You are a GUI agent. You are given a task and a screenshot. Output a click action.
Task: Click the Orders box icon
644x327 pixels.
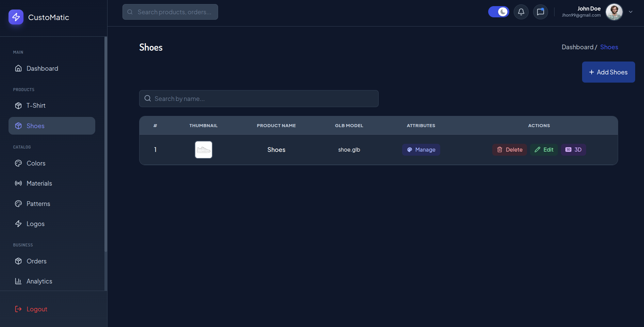click(x=18, y=261)
